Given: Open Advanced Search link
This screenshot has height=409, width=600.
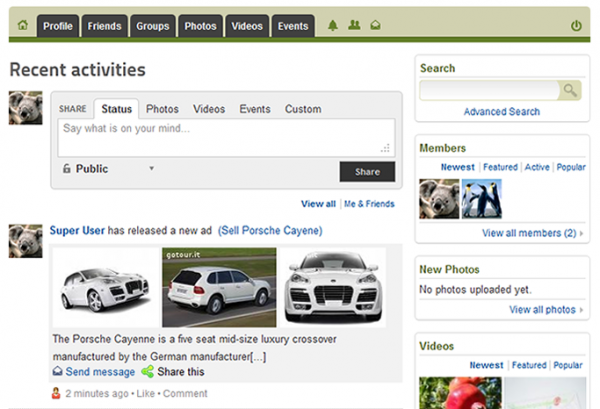Looking at the screenshot, I should [502, 112].
